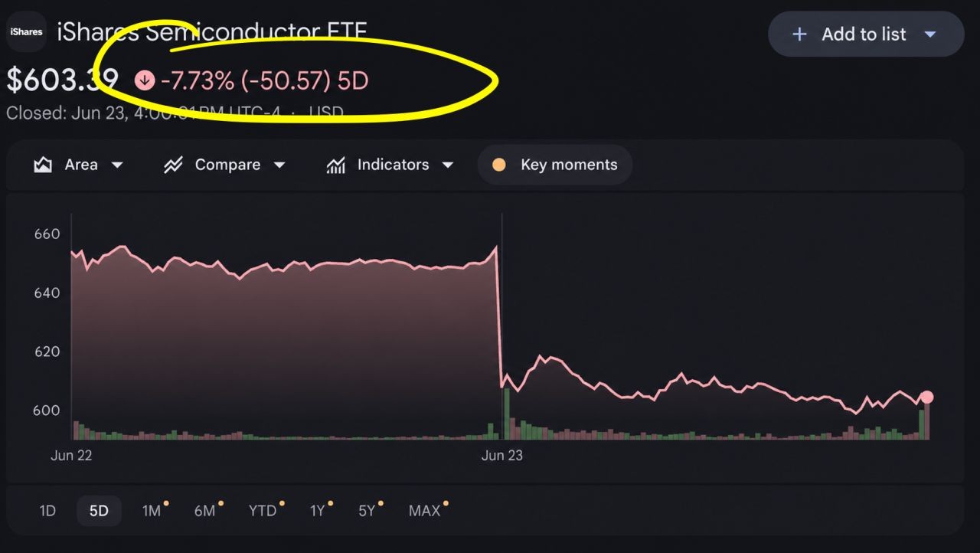The height and width of the screenshot is (553, 980).
Task: Expand the Area dropdown arrow
Action: [117, 165]
